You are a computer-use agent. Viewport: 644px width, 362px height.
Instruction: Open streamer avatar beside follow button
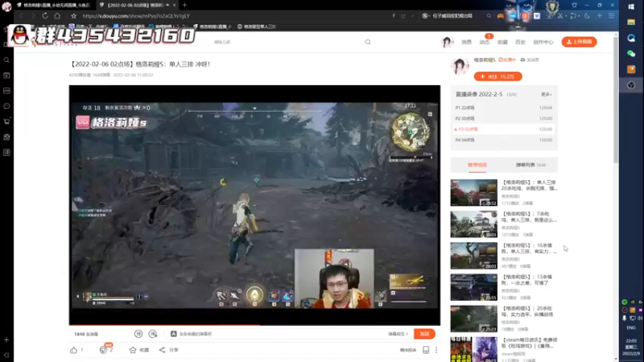point(460,66)
